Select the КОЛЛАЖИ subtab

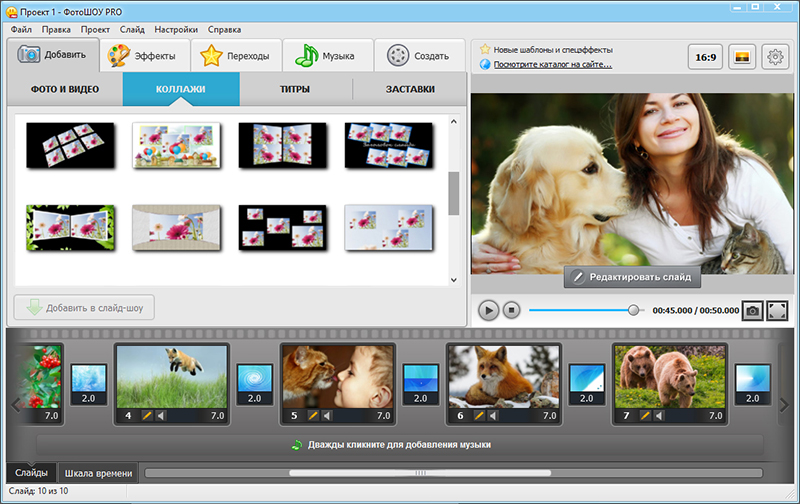pos(181,89)
